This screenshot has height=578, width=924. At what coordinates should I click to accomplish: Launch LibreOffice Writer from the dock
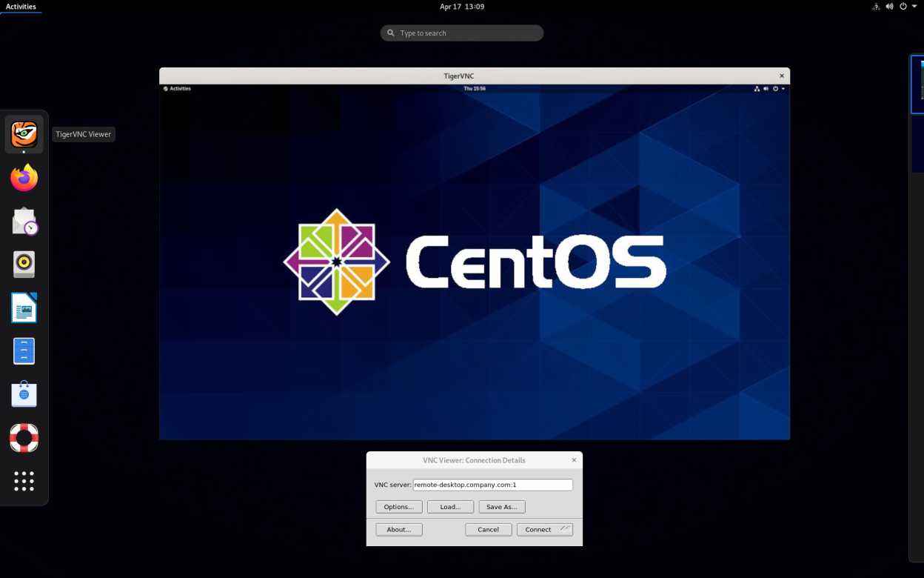click(x=24, y=308)
